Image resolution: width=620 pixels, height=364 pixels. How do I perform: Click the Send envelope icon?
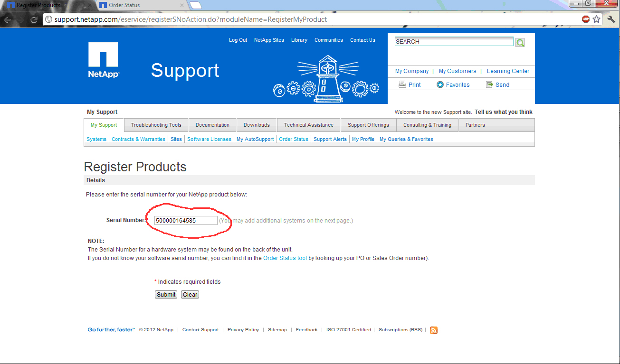coord(489,84)
